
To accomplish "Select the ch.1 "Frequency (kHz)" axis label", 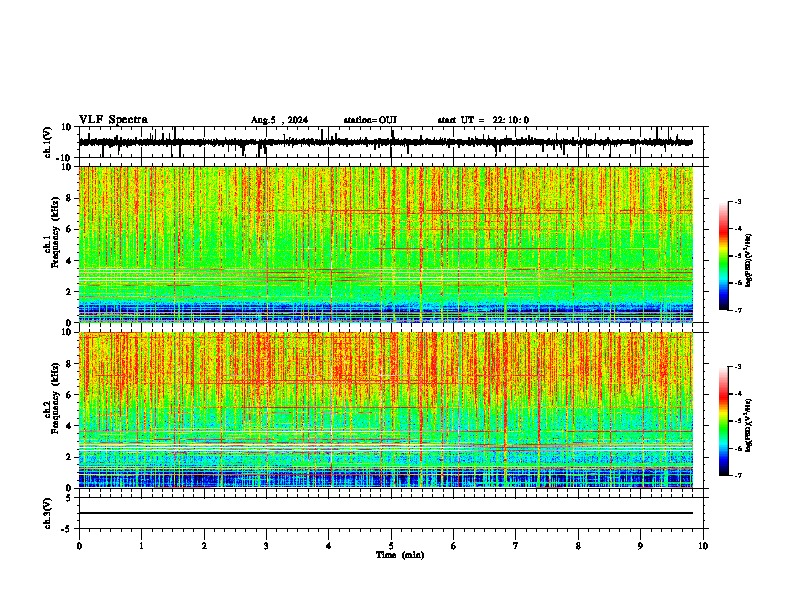I will tap(55, 233).
